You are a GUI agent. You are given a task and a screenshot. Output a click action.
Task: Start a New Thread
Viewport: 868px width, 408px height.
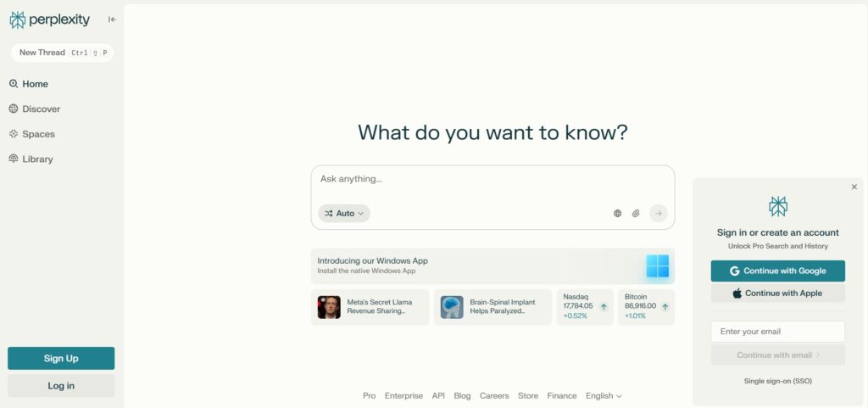pos(62,53)
